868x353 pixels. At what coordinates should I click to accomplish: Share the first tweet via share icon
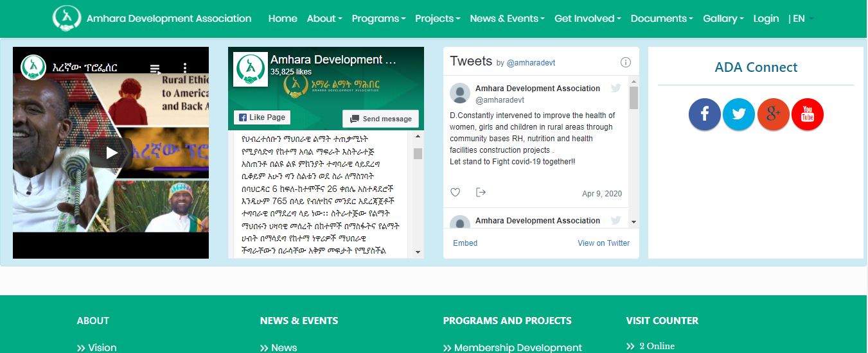pyautogui.click(x=481, y=193)
